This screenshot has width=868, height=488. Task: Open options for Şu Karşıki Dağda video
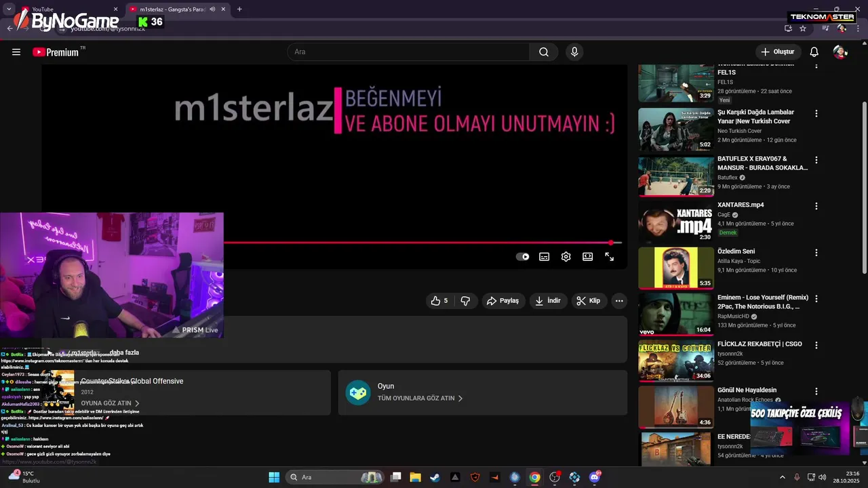816,114
